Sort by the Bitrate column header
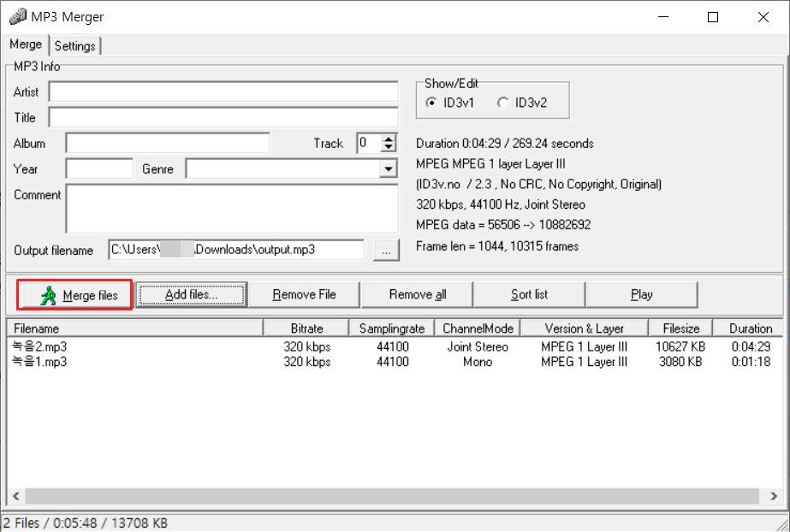 (x=306, y=328)
